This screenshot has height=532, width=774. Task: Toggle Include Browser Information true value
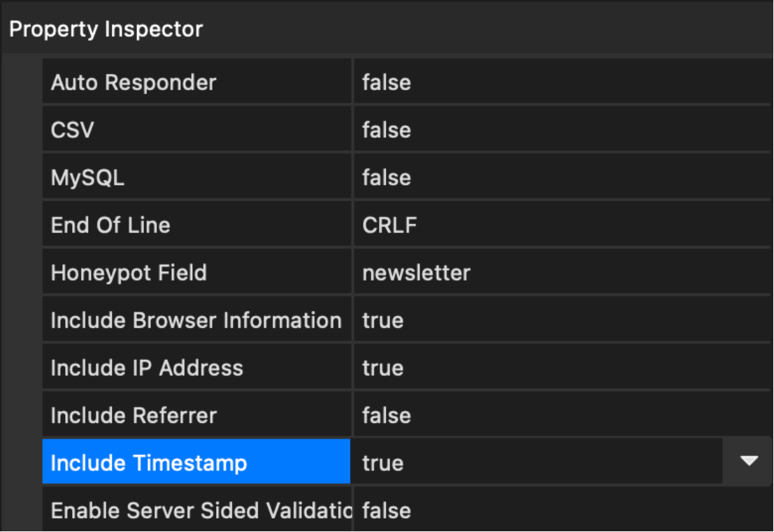click(x=383, y=320)
